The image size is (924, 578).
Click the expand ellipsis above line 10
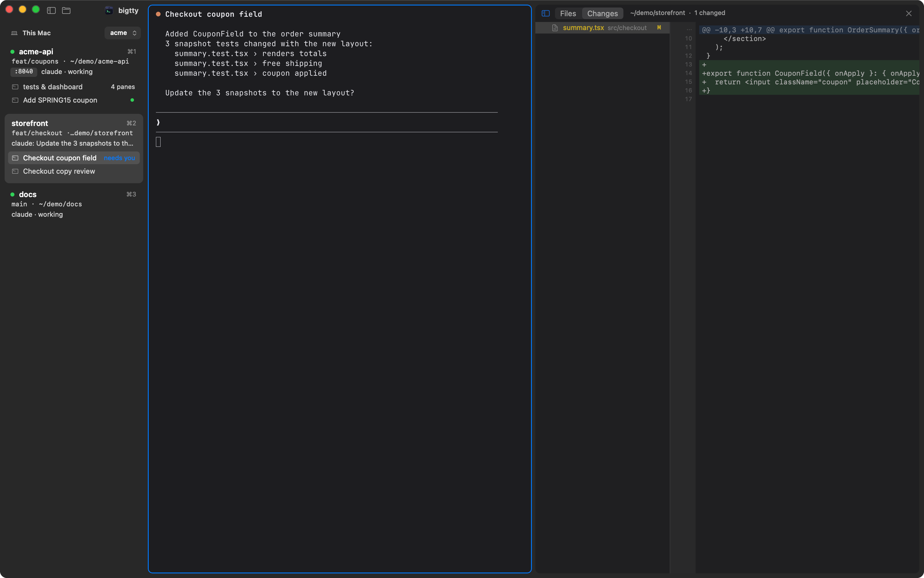pos(689,30)
